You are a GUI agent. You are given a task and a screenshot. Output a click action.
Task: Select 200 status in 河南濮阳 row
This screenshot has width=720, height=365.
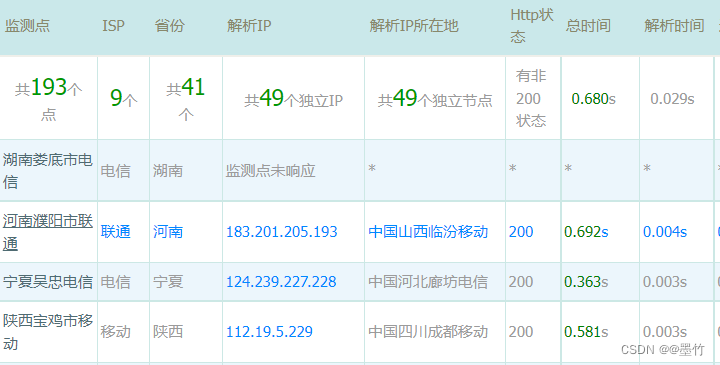click(x=521, y=232)
